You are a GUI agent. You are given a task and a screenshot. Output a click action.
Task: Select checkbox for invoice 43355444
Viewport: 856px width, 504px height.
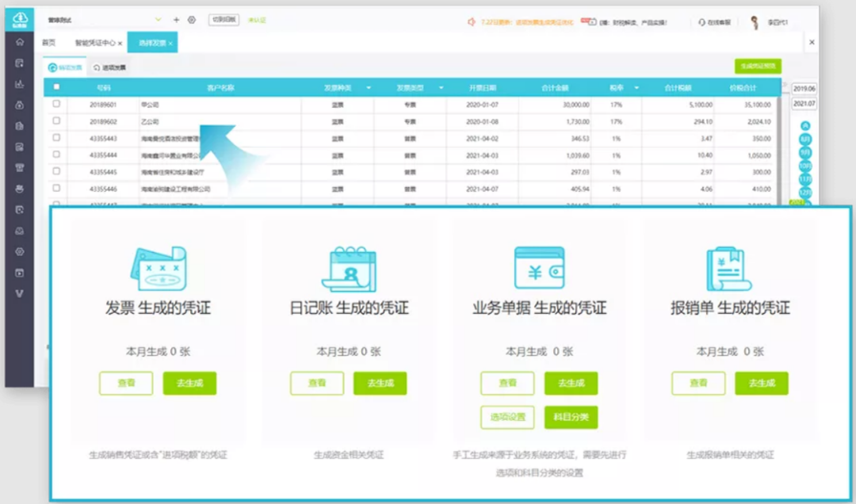click(56, 155)
